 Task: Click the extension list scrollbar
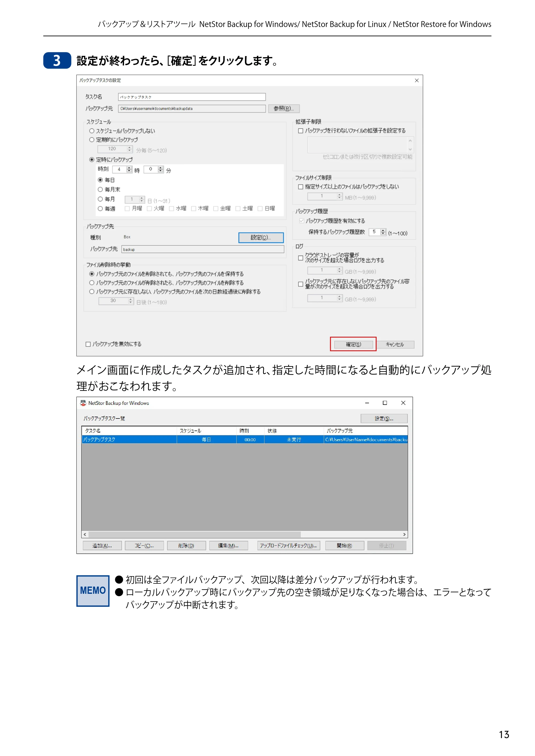point(410,145)
